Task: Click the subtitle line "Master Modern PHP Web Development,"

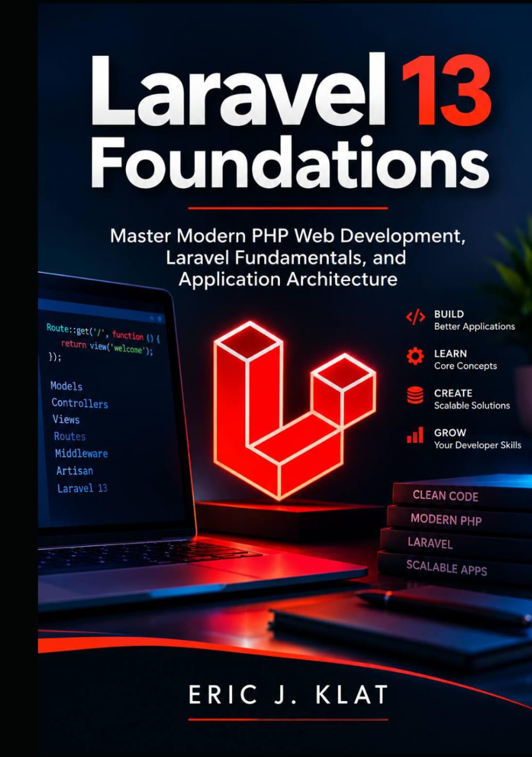Action: (288, 236)
